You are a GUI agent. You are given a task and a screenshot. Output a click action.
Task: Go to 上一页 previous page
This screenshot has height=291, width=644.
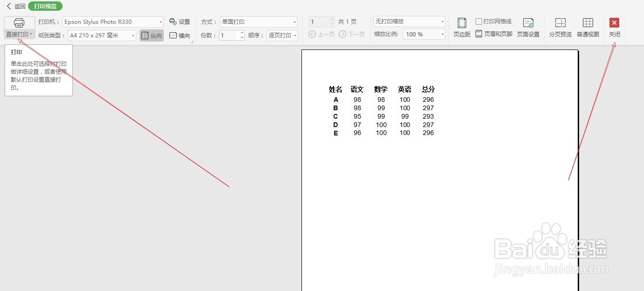(x=322, y=34)
